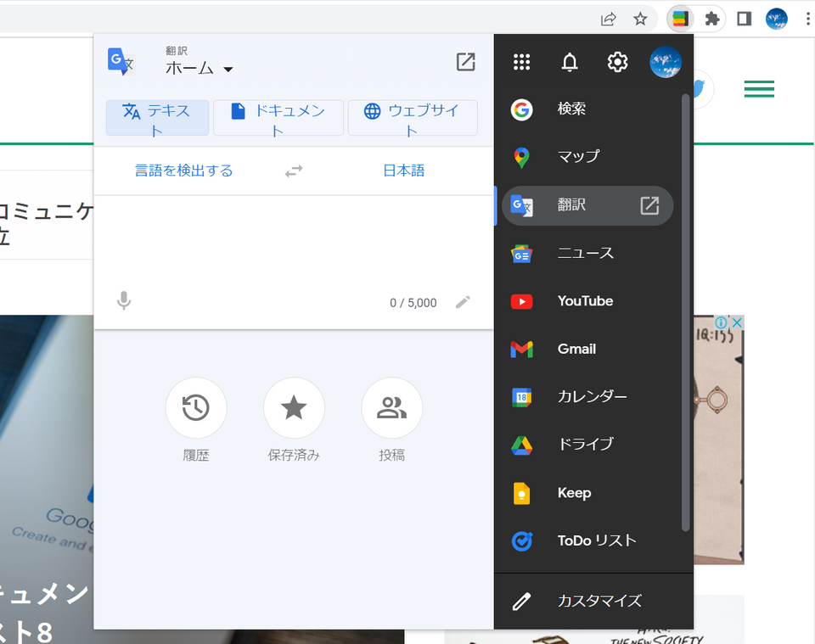Click the Google Translate logo
Screen dimensions: 815x644
pos(121,62)
